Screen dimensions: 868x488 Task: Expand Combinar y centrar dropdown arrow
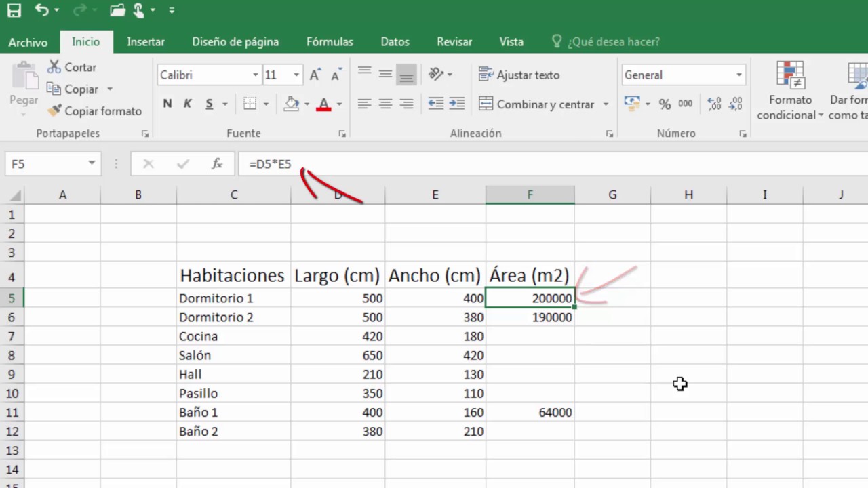point(606,104)
